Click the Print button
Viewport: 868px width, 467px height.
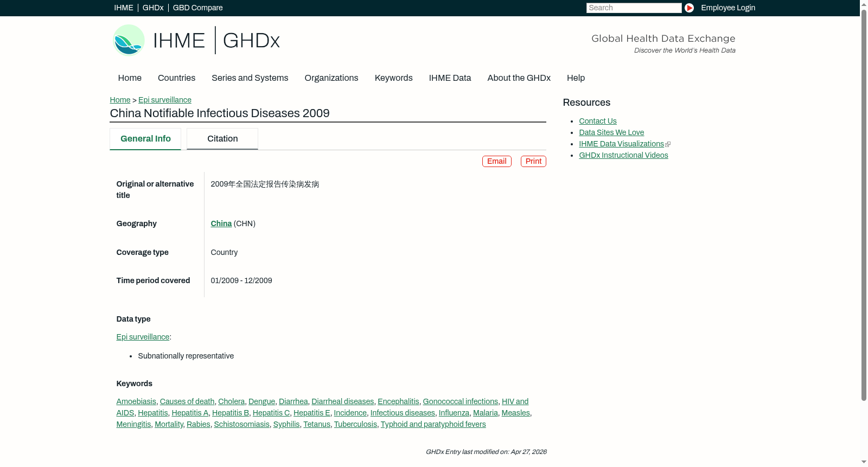[x=533, y=161]
